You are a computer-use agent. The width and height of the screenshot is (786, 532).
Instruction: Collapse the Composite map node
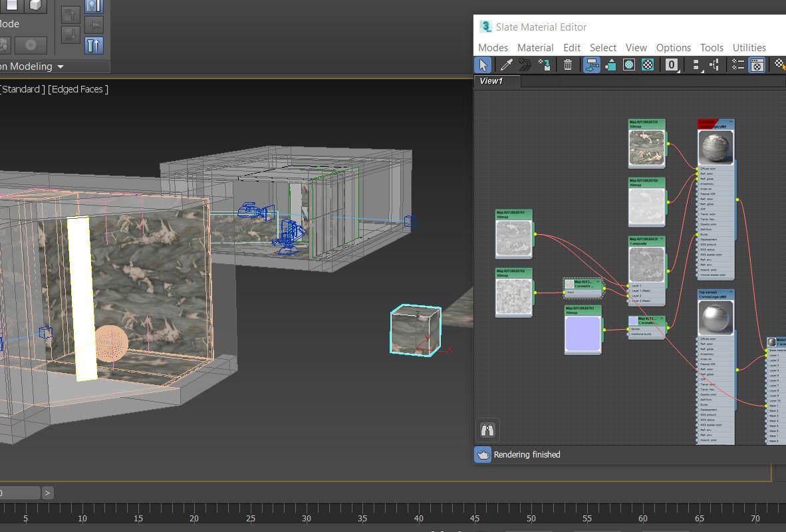click(x=662, y=239)
